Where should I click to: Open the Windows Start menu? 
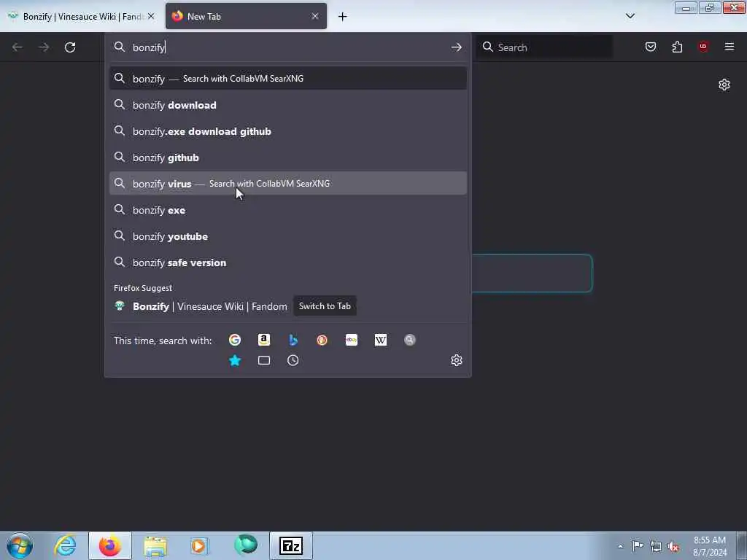coord(20,545)
